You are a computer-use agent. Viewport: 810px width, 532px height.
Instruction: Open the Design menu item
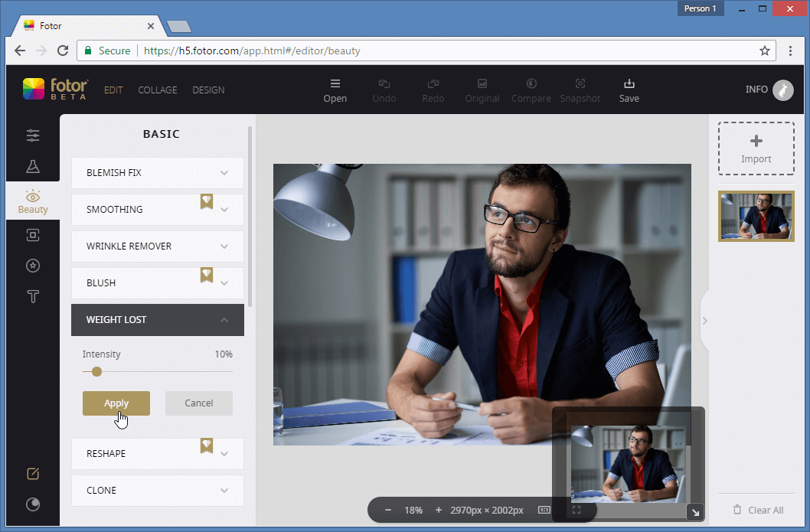coord(208,90)
